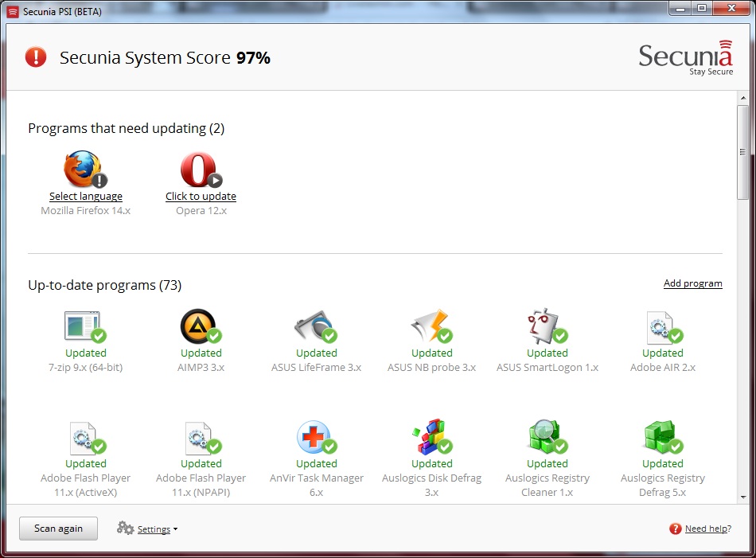Viewport: 756px width, 558px height.
Task: Click the 'Adobe AIR 2.x' label
Action: pos(663,368)
